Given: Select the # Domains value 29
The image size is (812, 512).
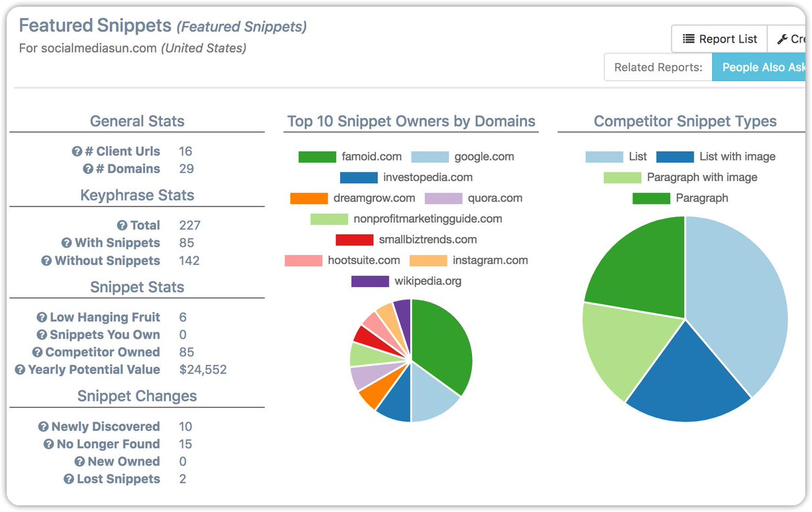Looking at the screenshot, I should click(x=186, y=169).
